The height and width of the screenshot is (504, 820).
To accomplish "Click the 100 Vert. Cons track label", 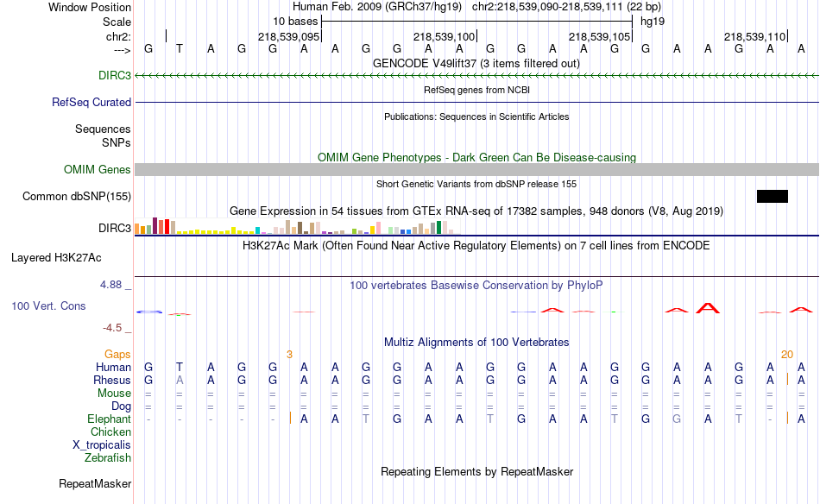I will click(x=48, y=306).
